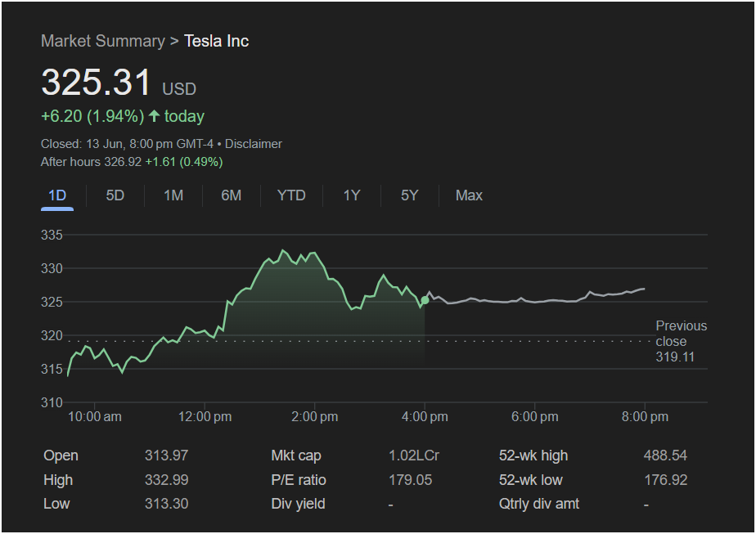Viewport: 756px width, 534px height.
Task: Click the Open label in stats
Action: pos(61,455)
